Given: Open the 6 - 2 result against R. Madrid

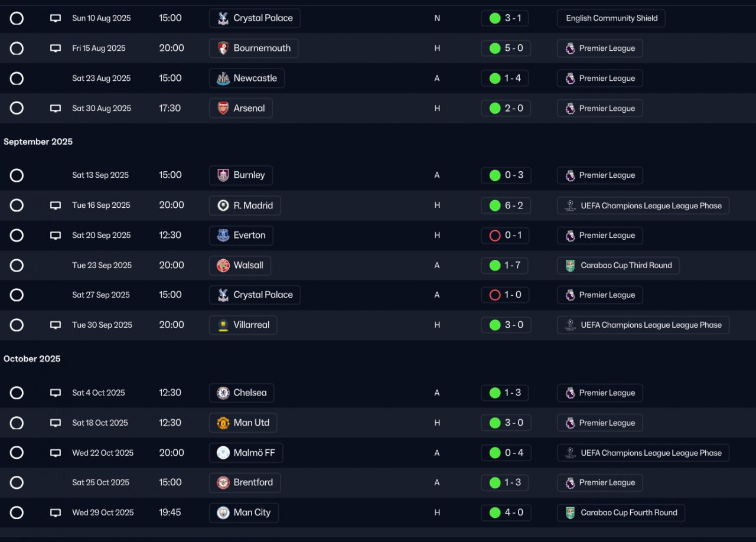Looking at the screenshot, I should pos(506,205).
